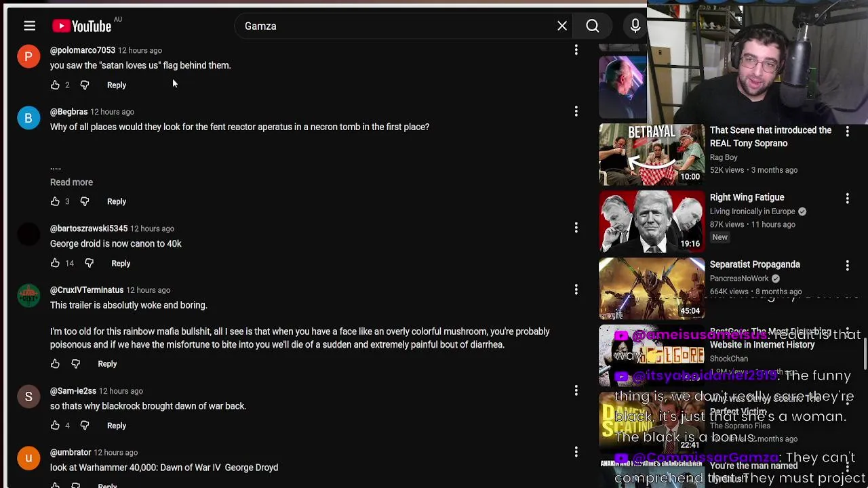The image size is (868, 488).
Task: Open @bartoszrawski5345 channel link
Action: point(89,228)
